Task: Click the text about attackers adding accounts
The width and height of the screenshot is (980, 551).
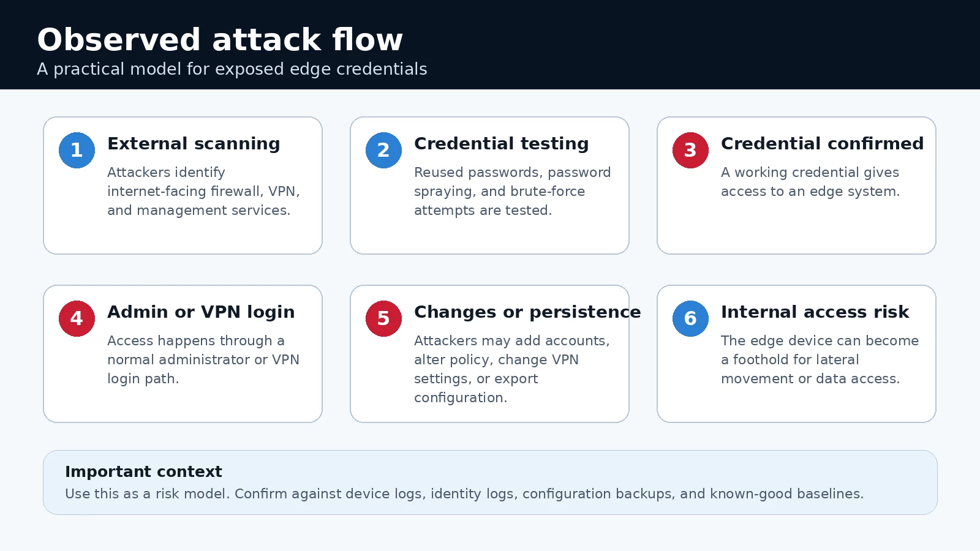Action: 511,369
